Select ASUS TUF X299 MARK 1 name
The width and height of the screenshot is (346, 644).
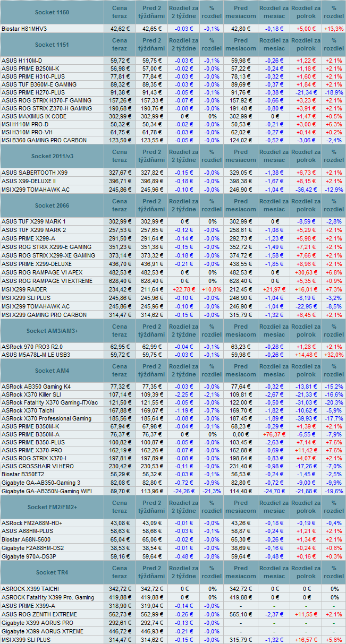(x=33, y=221)
